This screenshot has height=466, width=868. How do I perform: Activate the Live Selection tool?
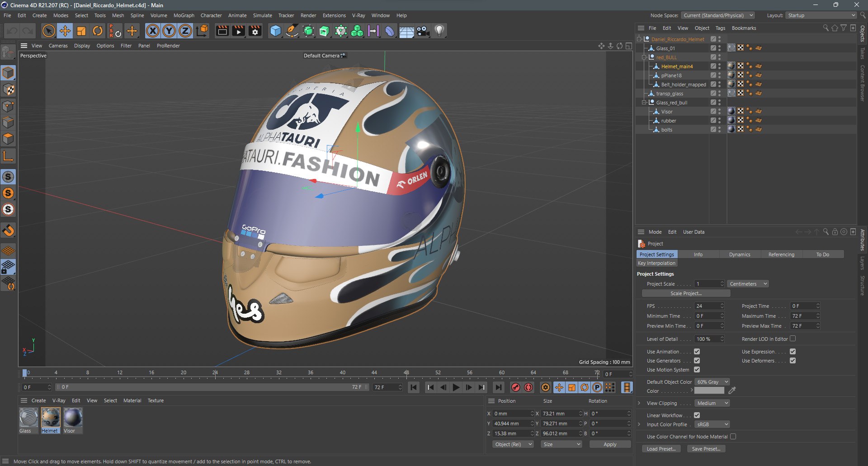click(x=48, y=31)
